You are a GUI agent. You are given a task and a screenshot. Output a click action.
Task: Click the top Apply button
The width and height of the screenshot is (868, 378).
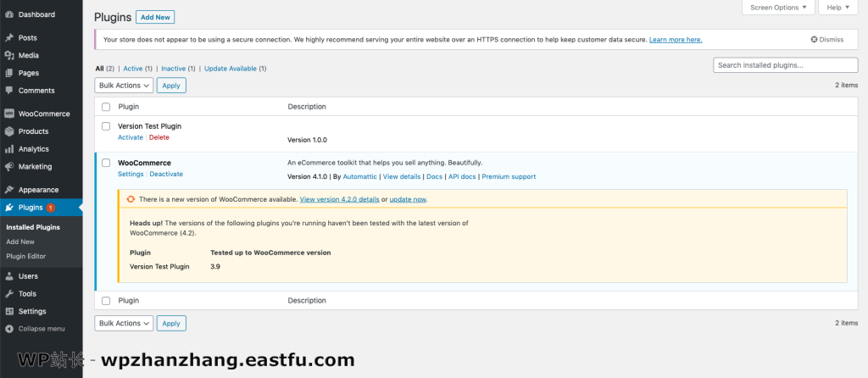click(x=171, y=86)
